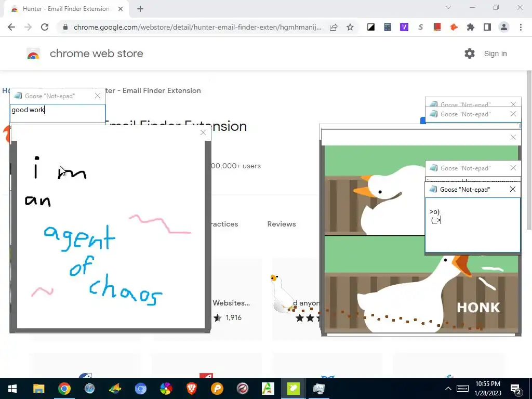The width and height of the screenshot is (532, 399).
Task: Open the tab search chevron
Action: point(448,7)
